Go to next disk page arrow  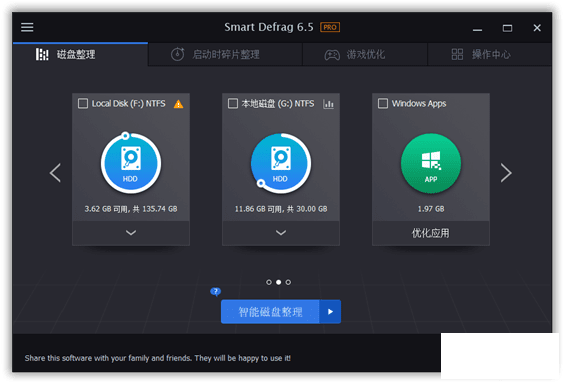pyautogui.click(x=506, y=173)
